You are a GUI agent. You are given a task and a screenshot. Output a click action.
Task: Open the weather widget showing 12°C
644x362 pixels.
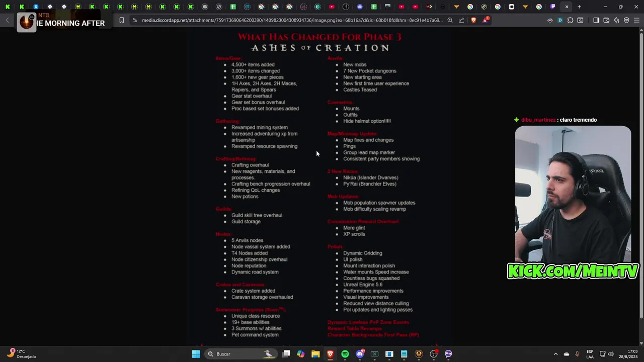pyautogui.click(x=21, y=353)
